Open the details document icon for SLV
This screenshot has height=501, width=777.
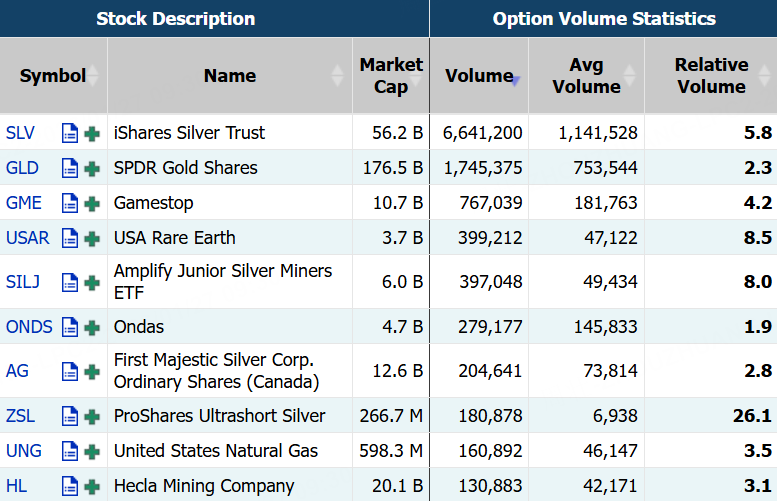point(70,133)
